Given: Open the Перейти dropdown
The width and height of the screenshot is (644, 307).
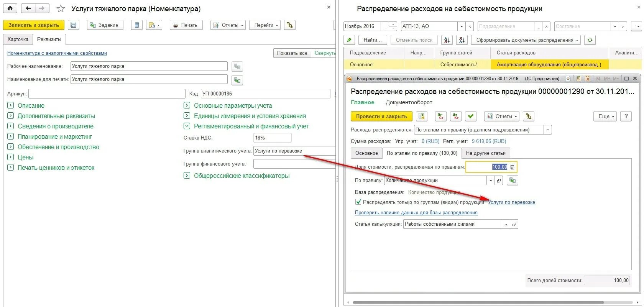Looking at the screenshot, I should click(x=265, y=25).
